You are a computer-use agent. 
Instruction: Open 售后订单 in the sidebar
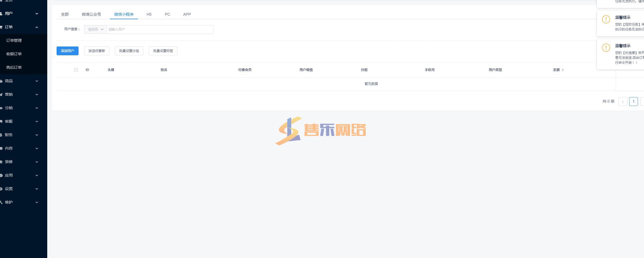point(14,67)
